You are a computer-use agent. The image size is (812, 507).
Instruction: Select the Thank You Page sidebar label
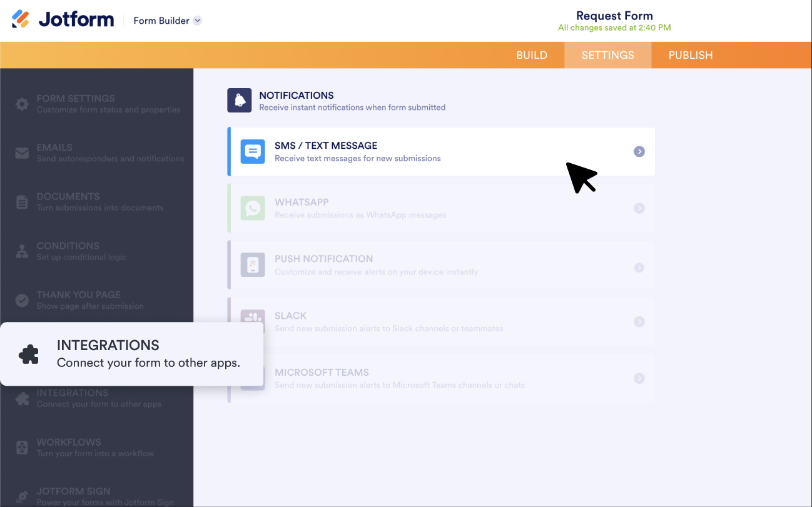click(79, 294)
